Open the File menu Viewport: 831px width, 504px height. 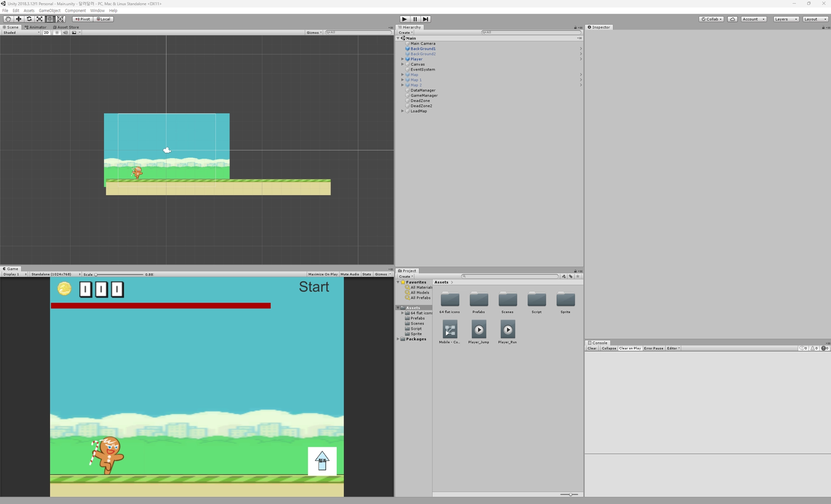pyautogui.click(x=5, y=11)
